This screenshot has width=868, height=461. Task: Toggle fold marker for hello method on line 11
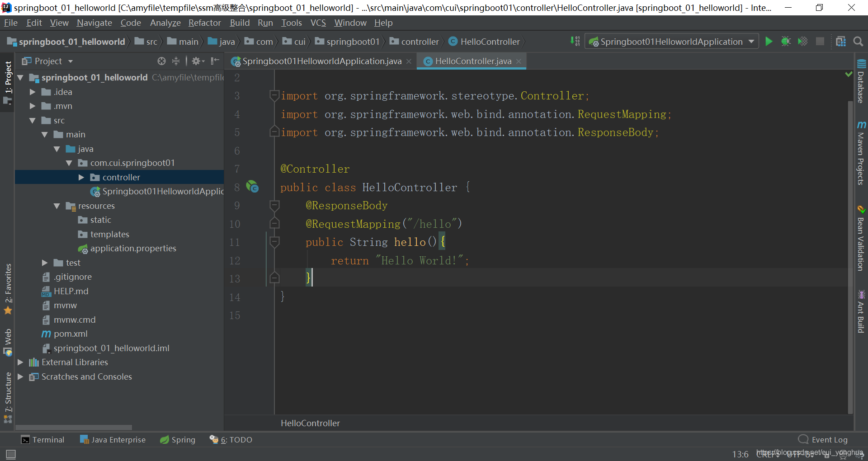[x=274, y=242]
